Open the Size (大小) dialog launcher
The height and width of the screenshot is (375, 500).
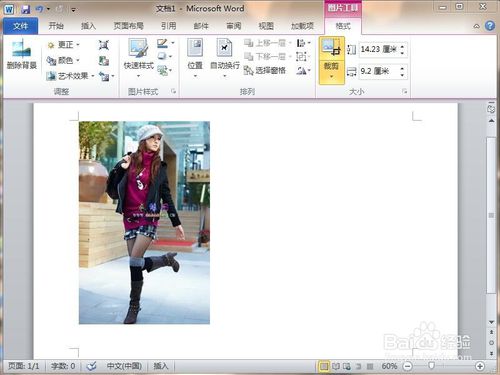(405, 91)
